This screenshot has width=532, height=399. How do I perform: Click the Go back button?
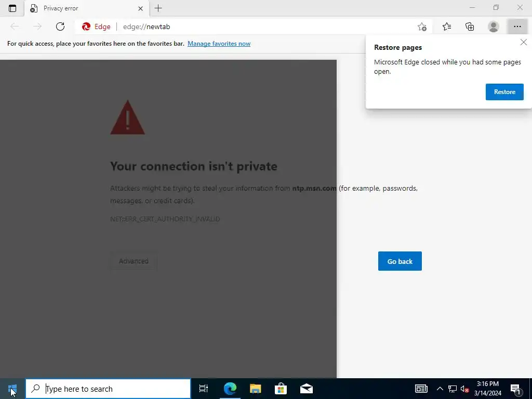click(400, 261)
